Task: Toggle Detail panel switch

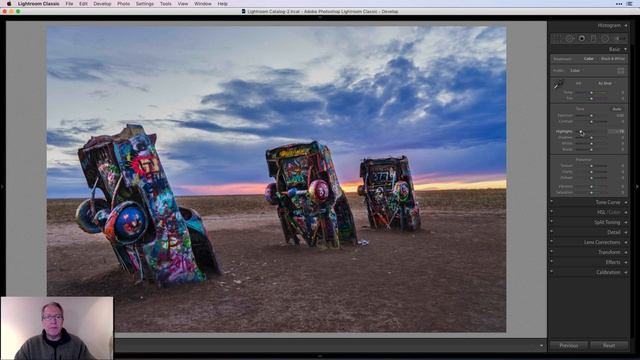Action: pyautogui.click(x=551, y=231)
